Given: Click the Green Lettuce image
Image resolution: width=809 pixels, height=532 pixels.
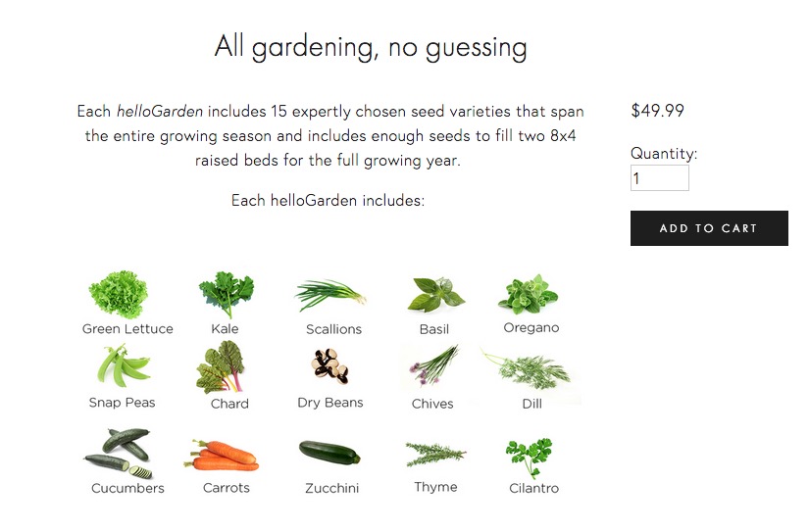Looking at the screenshot, I should pyautogui.click(x=119, y=295).
